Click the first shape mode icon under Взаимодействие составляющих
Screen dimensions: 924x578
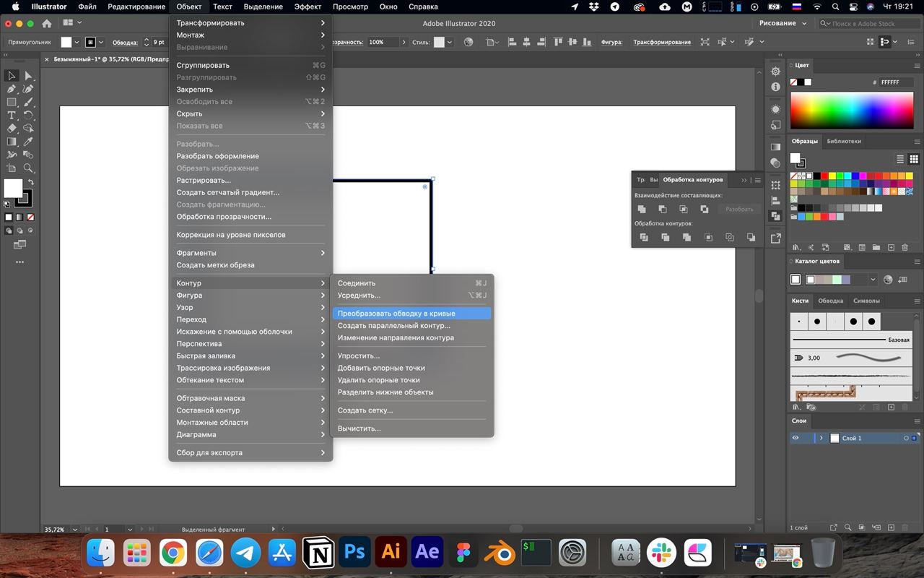(x=642, y=209)
